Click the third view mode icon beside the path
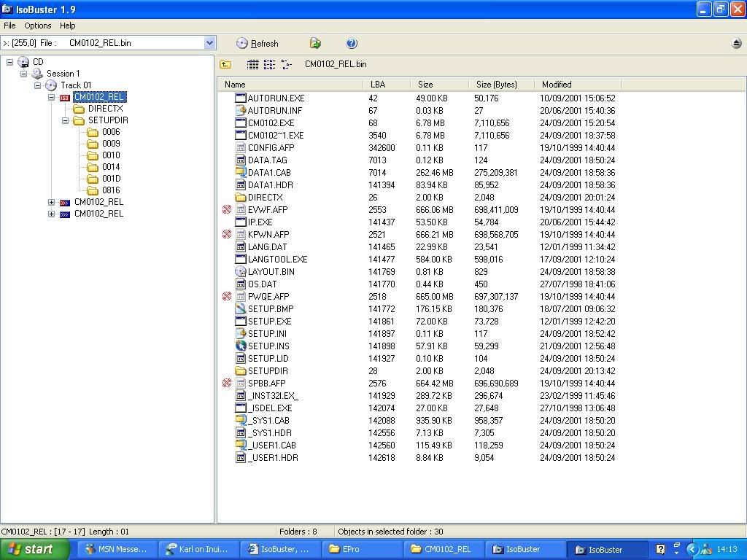This screenshot has width=747, height=560. [x=286, y=64]
